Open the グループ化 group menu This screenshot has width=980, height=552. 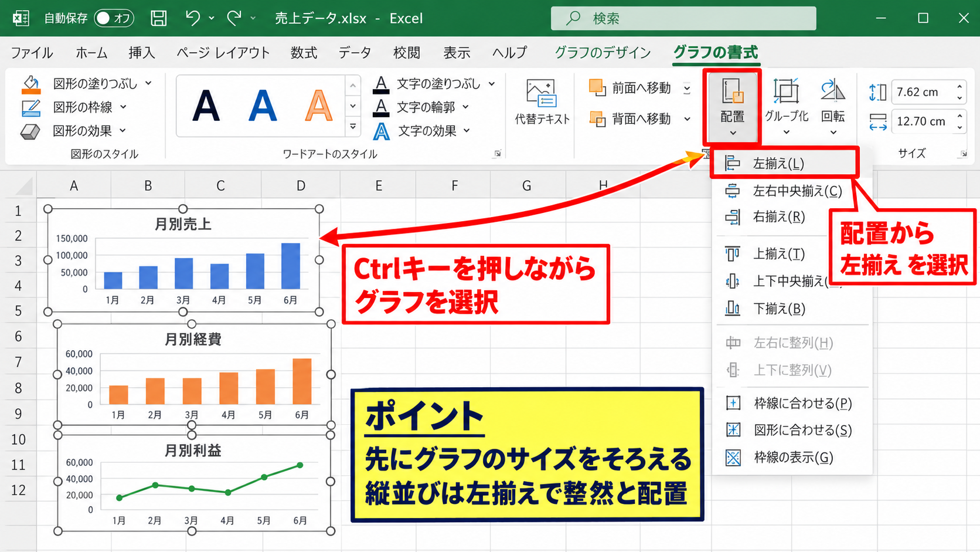(x=787, y=107)
